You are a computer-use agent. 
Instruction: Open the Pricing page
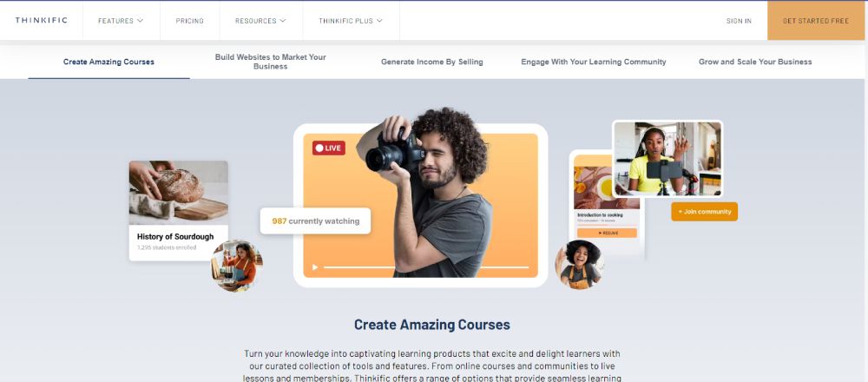coord(190,21)
